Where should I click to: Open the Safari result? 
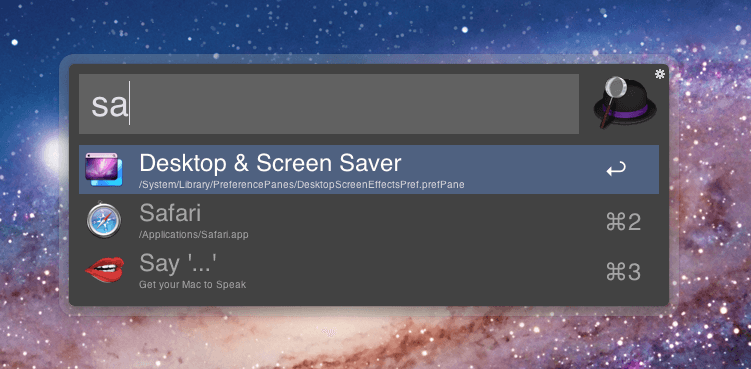(x=369, y=220)
